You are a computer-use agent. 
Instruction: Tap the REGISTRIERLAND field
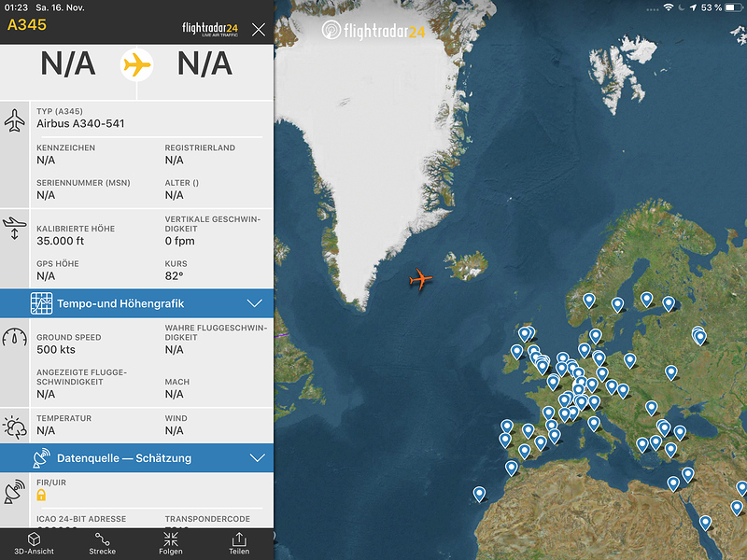click(x=200, y=154)
